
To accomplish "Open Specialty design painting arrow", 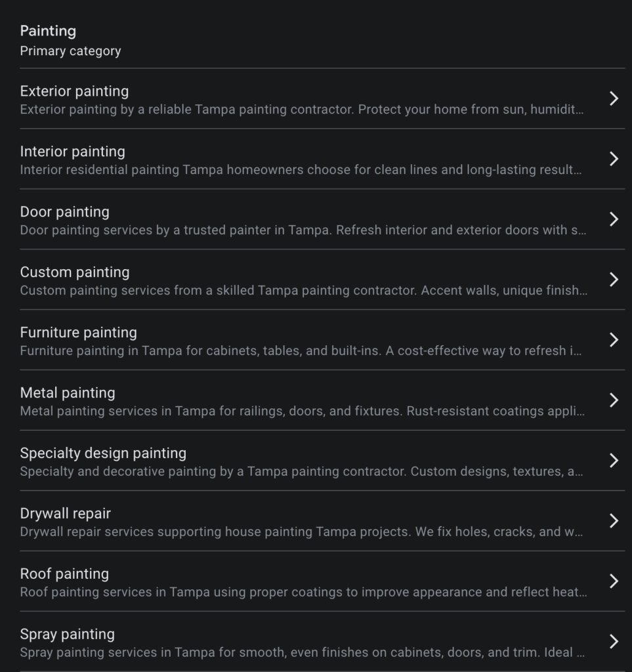I will coord(614,461).
